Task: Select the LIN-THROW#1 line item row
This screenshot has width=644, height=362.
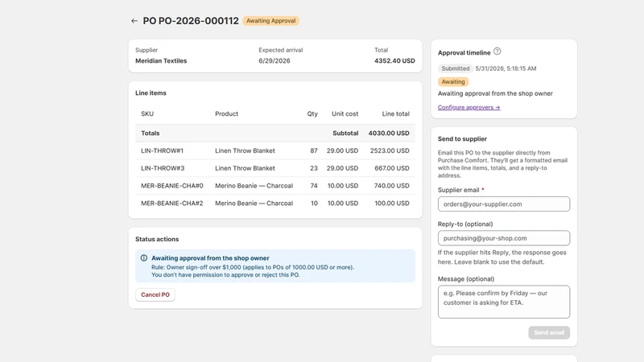Action: pos(275,150)
